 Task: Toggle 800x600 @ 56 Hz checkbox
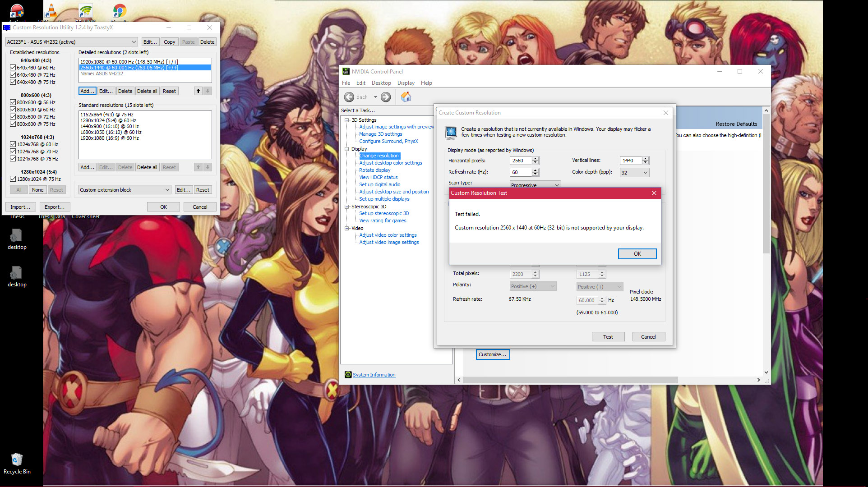(13, 102)
